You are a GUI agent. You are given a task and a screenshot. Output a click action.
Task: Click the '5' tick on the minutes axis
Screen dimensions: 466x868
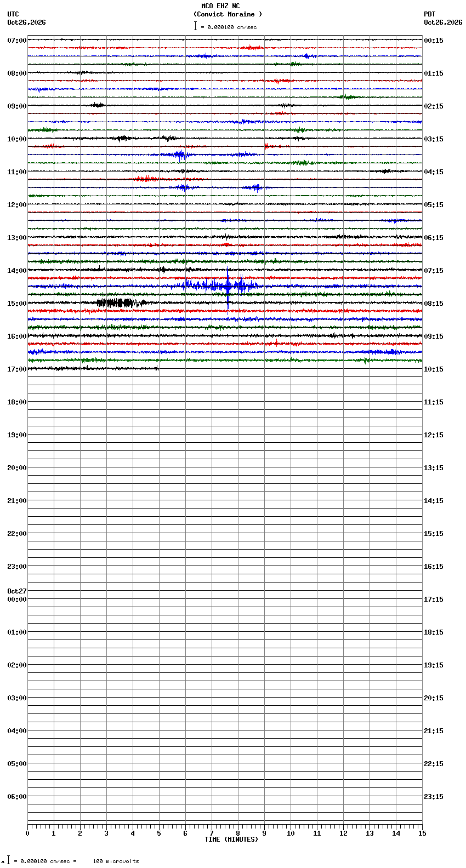pos(159,833)
